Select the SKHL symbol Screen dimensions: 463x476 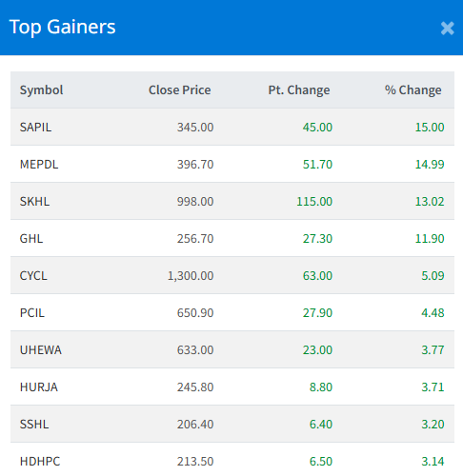pyautogui.click(x=34, y=202)
